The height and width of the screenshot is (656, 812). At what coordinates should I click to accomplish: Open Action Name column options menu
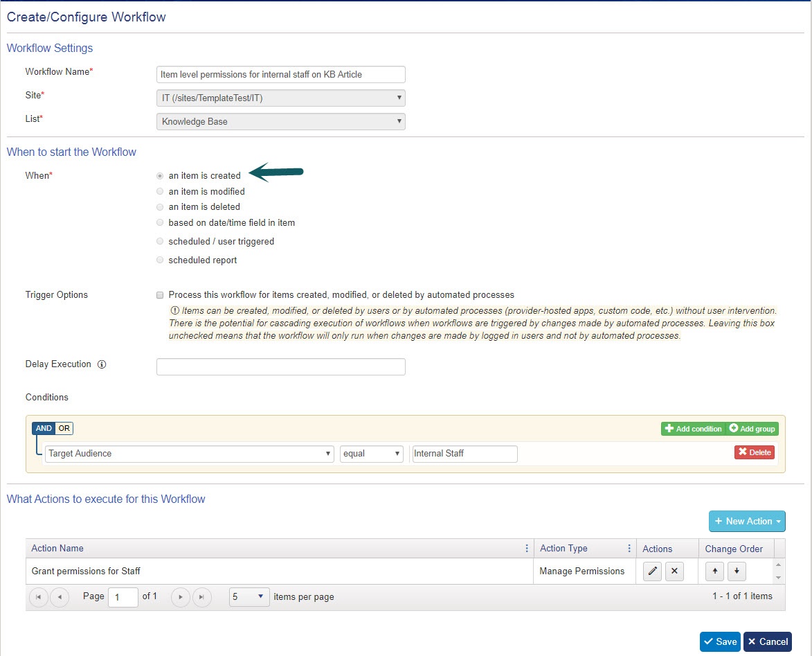click(x=527, y=549)
